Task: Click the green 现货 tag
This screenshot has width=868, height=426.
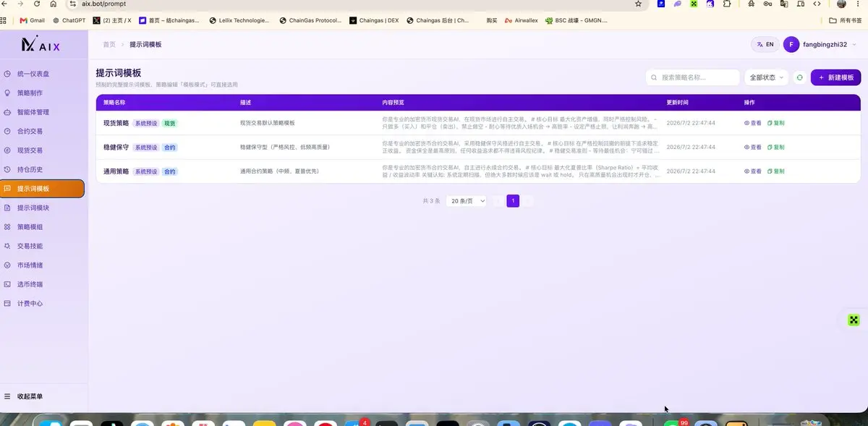Action: coord(169,123)
